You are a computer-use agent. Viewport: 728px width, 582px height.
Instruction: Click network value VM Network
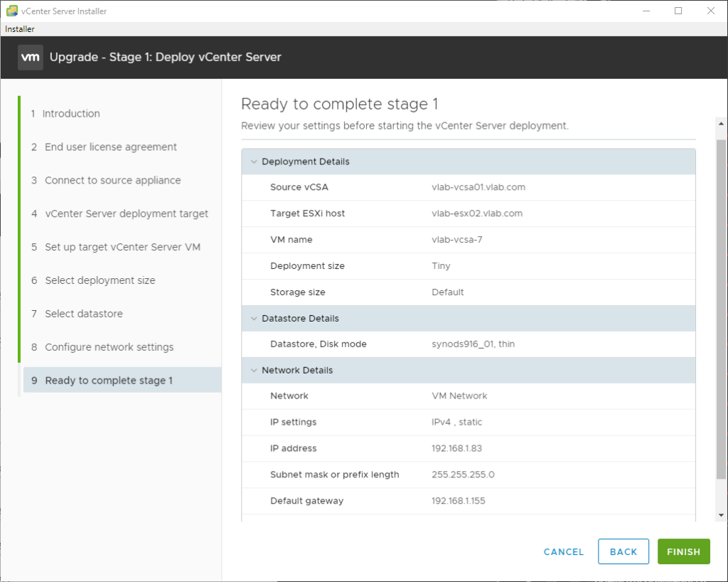click(459, 396)
